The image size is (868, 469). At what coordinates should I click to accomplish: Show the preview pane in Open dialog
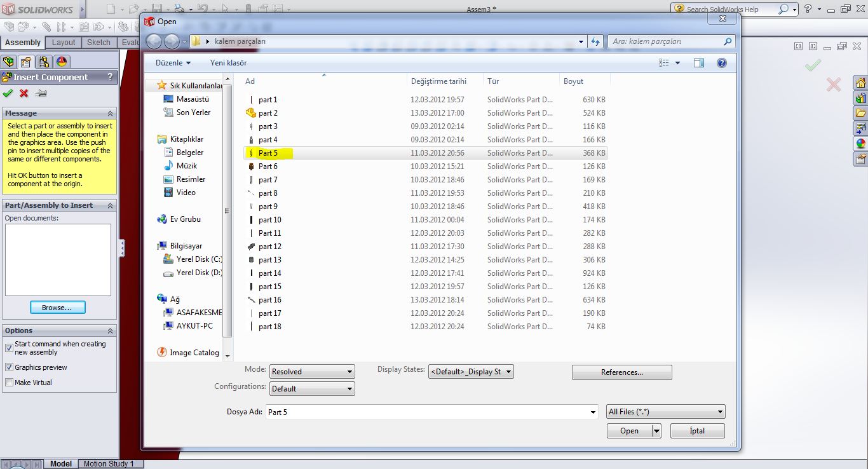pos(699,63)
